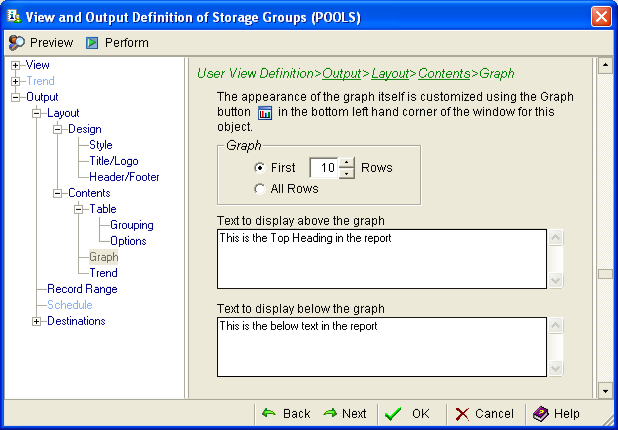Click the Next arrow button
The height and width of the screenshot is (430, 618).
[x=345, y=413]
